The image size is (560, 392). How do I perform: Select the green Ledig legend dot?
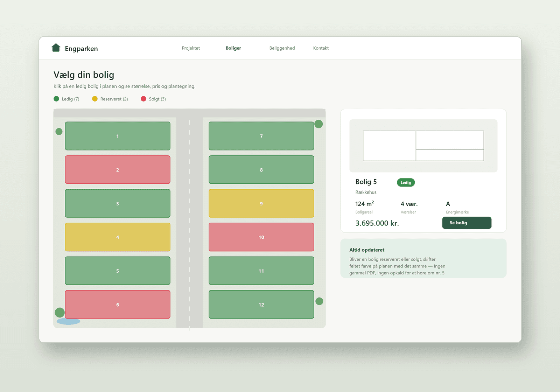[56, 99]
